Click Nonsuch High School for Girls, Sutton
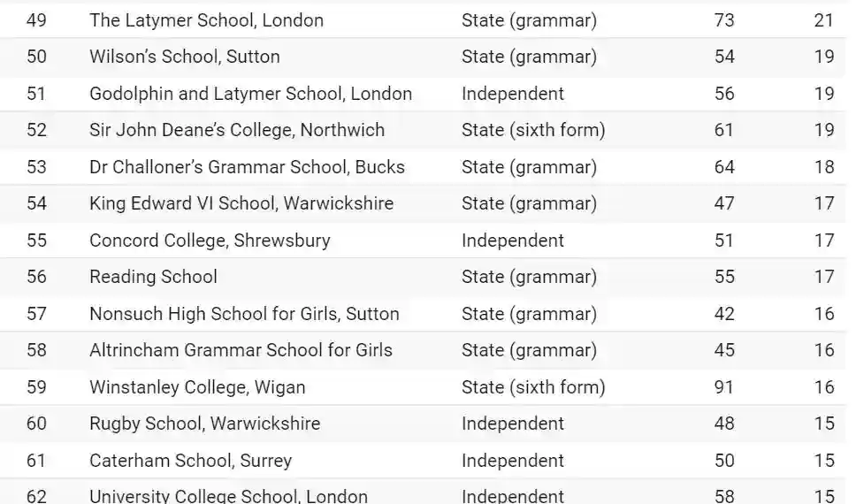The width and height of the screenshot is (856, 504). click(244, 314)
